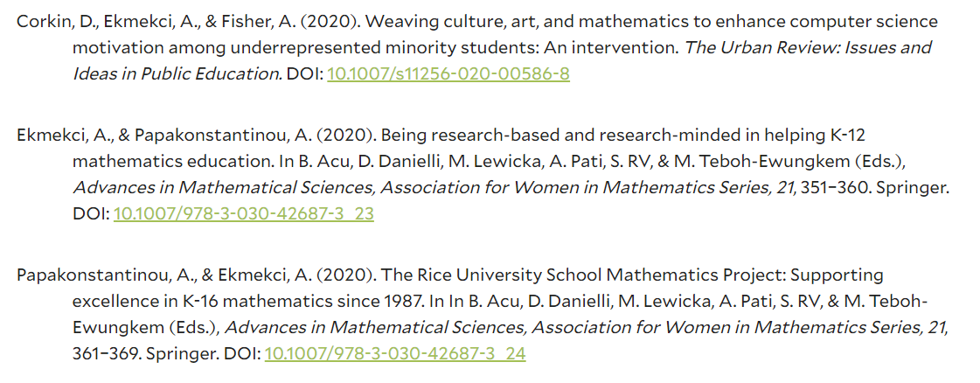Image resolution: width=980 pixels, height=383 pixels.
Task: Click the author name Corkin, D.
Action: point(57,21)
